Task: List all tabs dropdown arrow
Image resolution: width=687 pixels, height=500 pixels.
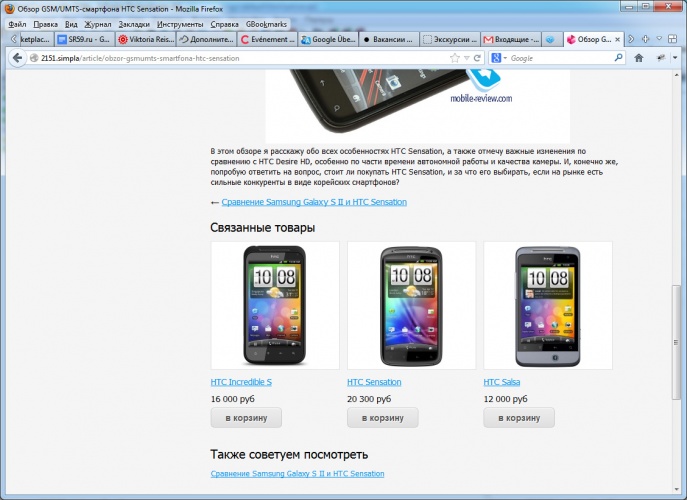Action: (659, 39)
